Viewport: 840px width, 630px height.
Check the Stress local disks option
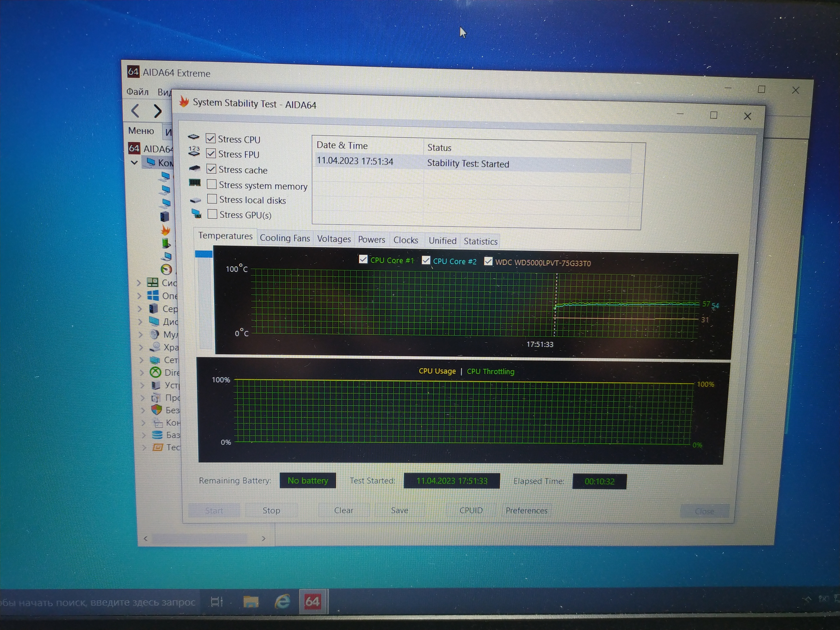[212, 199]
